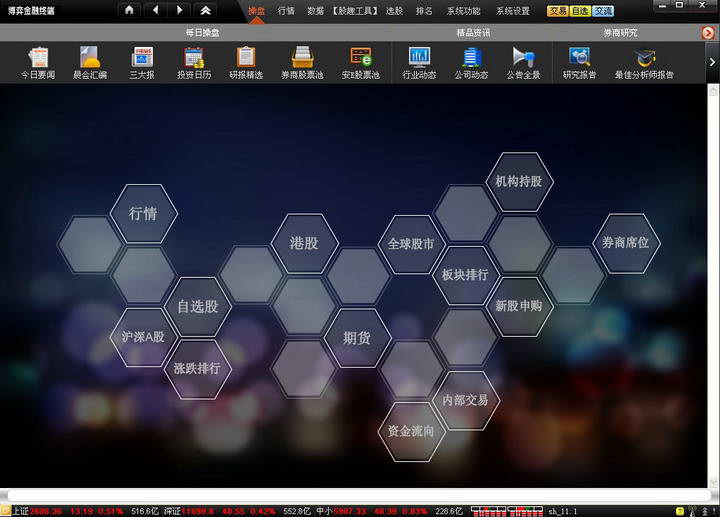Image resolution: width=720 pixels, height=517 pixels.
Task: Go to home using house button
Action: (129, 10)
